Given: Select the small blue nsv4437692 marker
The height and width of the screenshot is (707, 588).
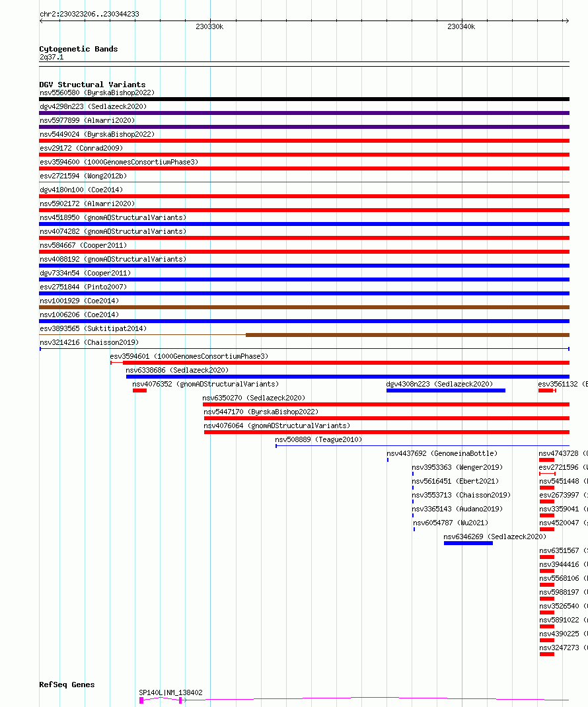Looking at the screenshot, I should (388, 460).
